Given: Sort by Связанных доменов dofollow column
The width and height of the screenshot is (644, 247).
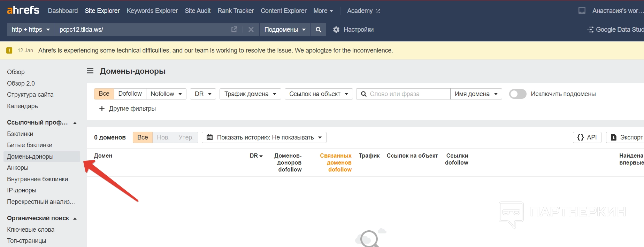Looking at the screenshot, I should [x=336, y=162].
